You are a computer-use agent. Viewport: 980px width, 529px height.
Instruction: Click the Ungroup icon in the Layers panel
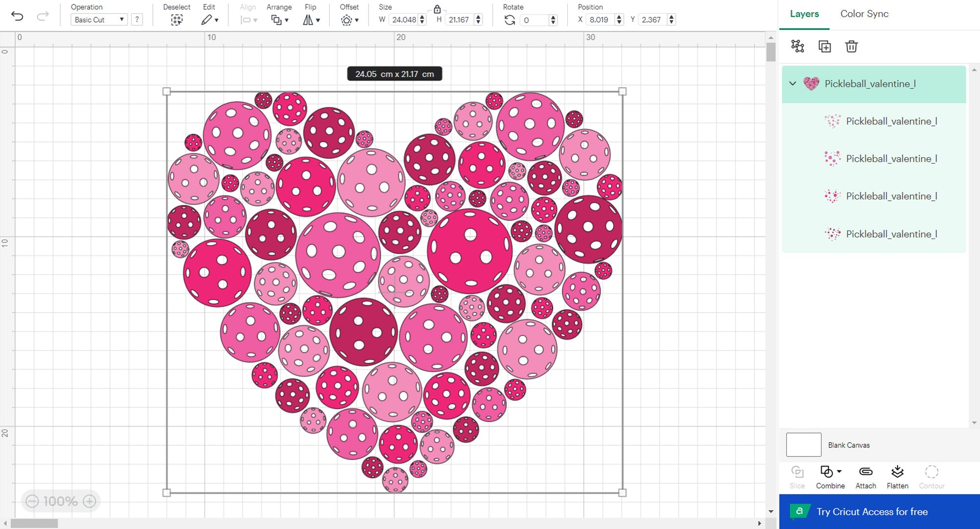pyautogui.click(x=798, y=47)
